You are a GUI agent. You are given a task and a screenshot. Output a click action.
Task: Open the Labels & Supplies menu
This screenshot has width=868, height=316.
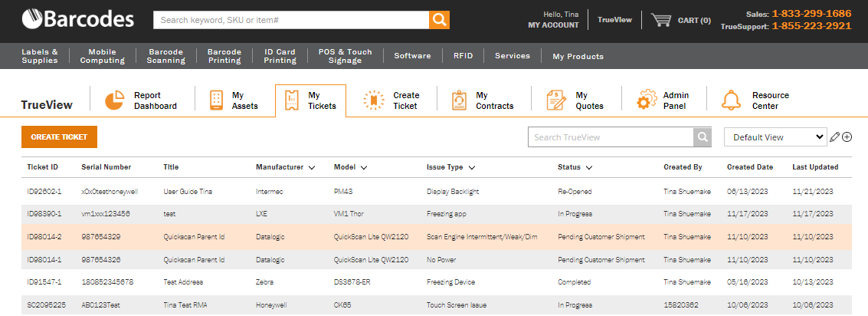coord(40,56)
